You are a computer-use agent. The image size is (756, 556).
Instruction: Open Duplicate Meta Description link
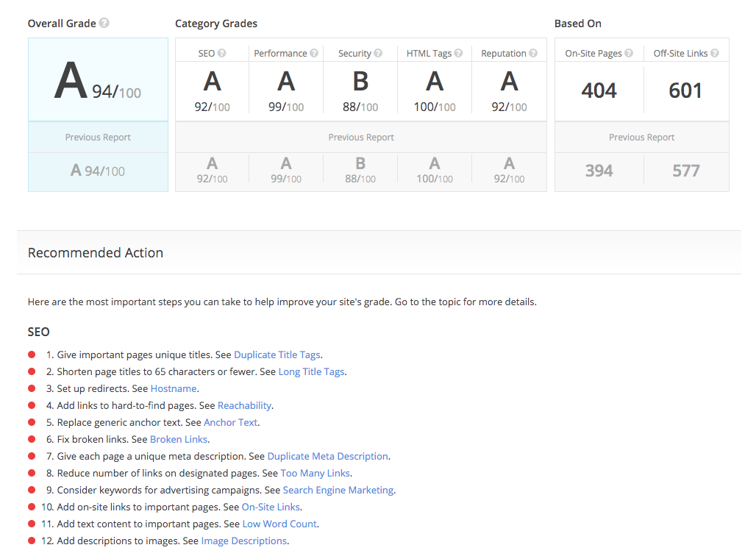click(327, 456)
